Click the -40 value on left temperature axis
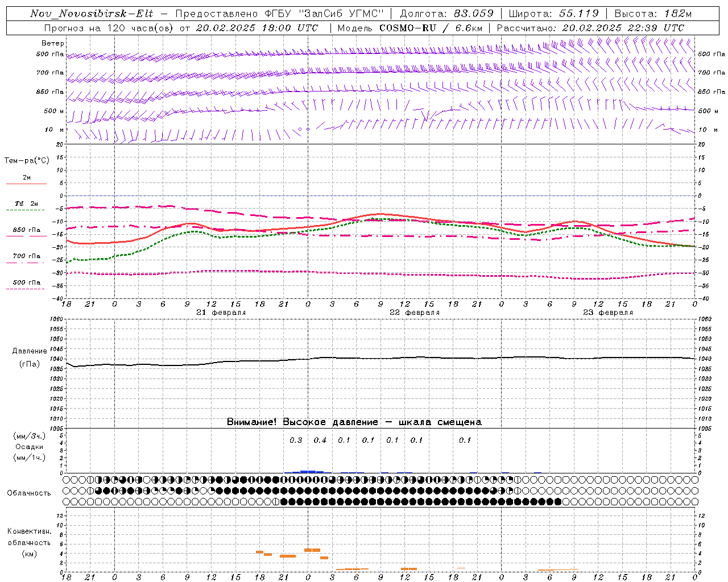Viewport: 728px width, 582px height. [59, 298]
